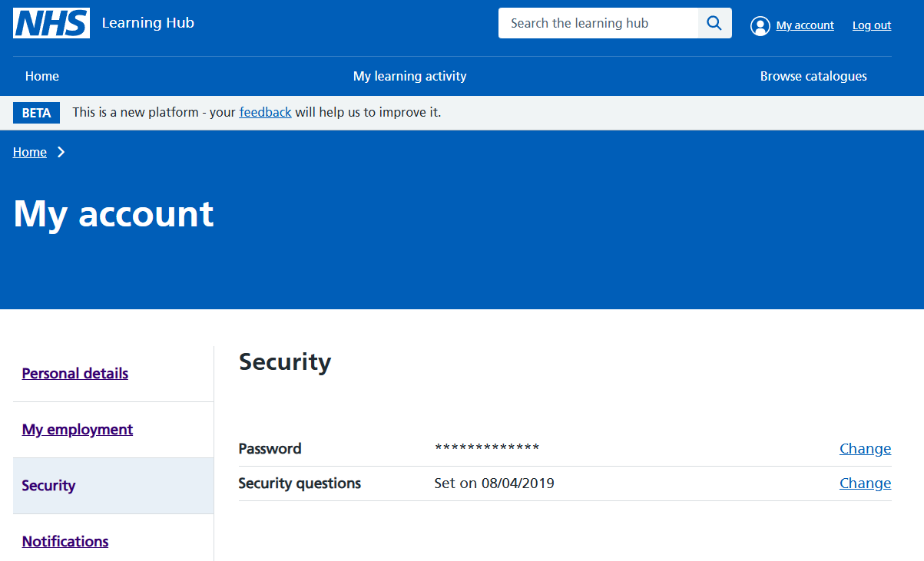The image size is (924, 561).
Task: Click the BETA badge
Action: pos(36,113)
